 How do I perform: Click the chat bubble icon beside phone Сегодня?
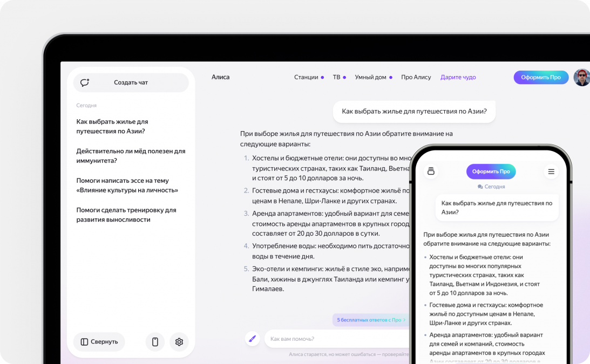click(x=480, y=187)
